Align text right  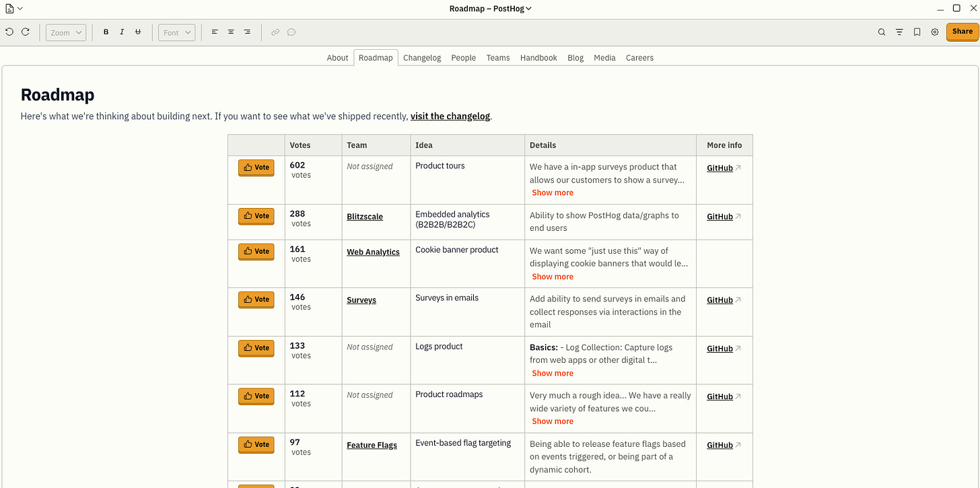247,32
